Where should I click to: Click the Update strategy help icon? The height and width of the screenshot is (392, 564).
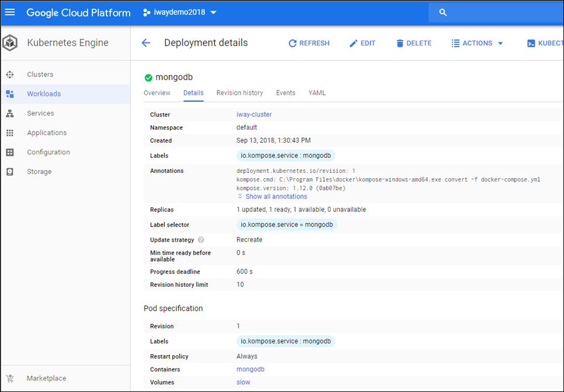(201, 240)
